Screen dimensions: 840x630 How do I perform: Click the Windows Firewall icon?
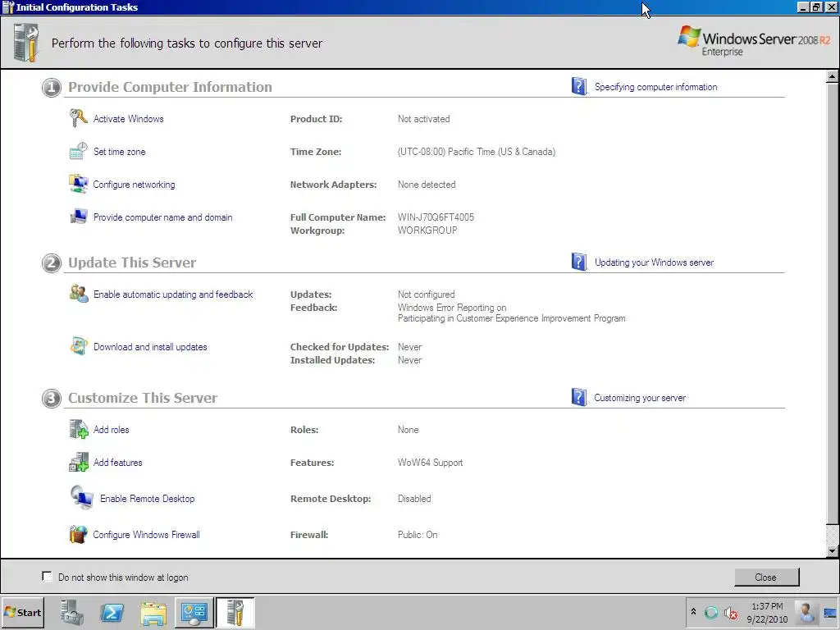[x=78, y=534]
